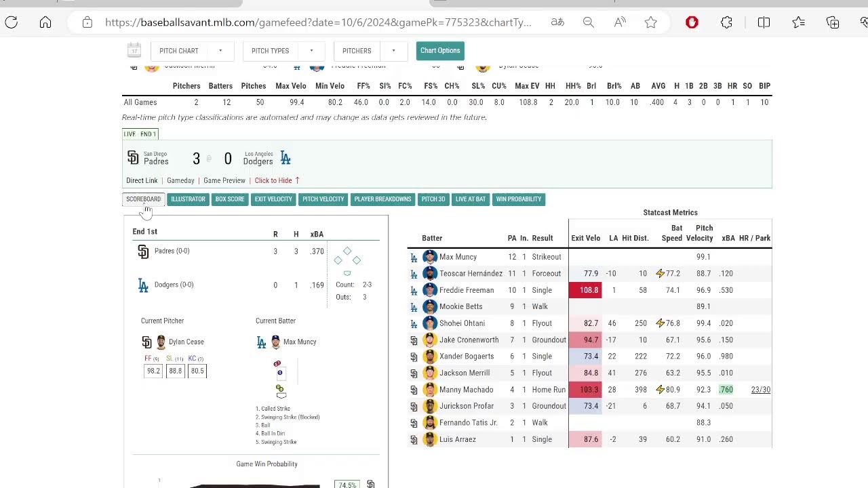Click Teoscar Hernández's name in batter table

[x=471, y=274]
